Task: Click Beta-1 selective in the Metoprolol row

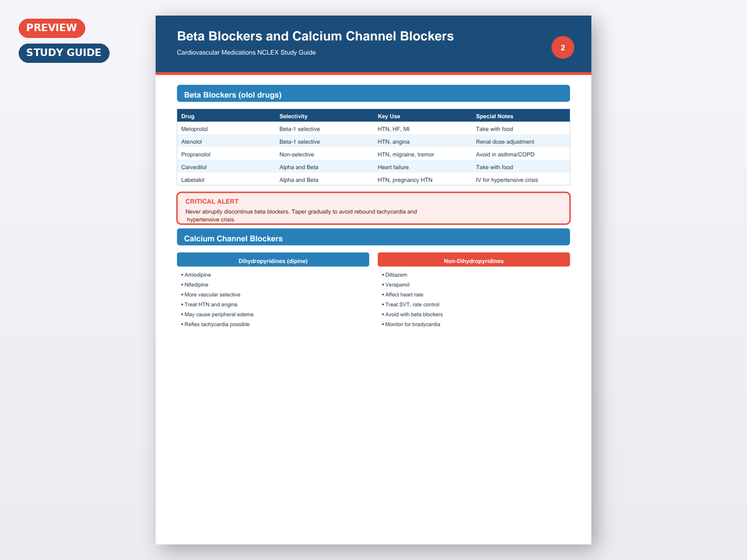Action: point(299,129)
